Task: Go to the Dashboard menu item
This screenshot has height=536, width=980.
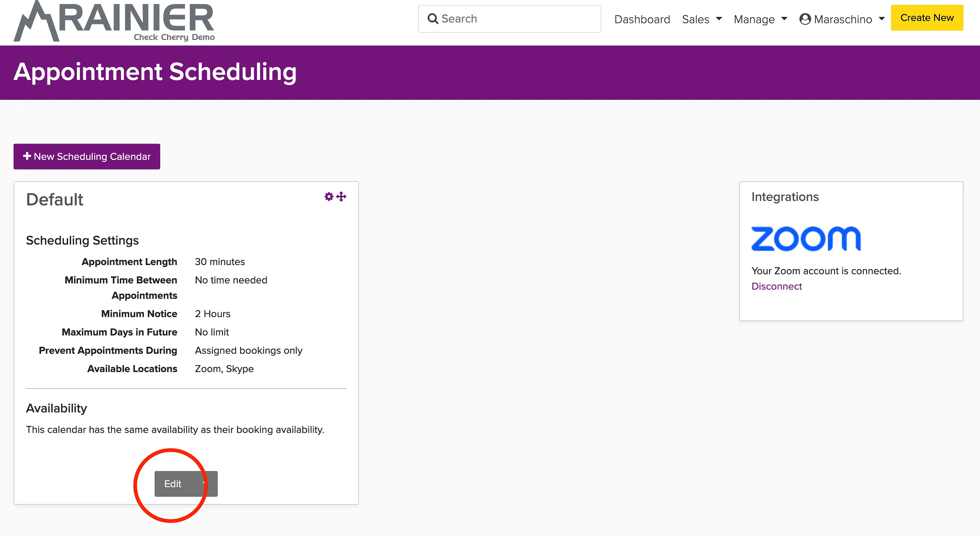Action: click(642, 19)
